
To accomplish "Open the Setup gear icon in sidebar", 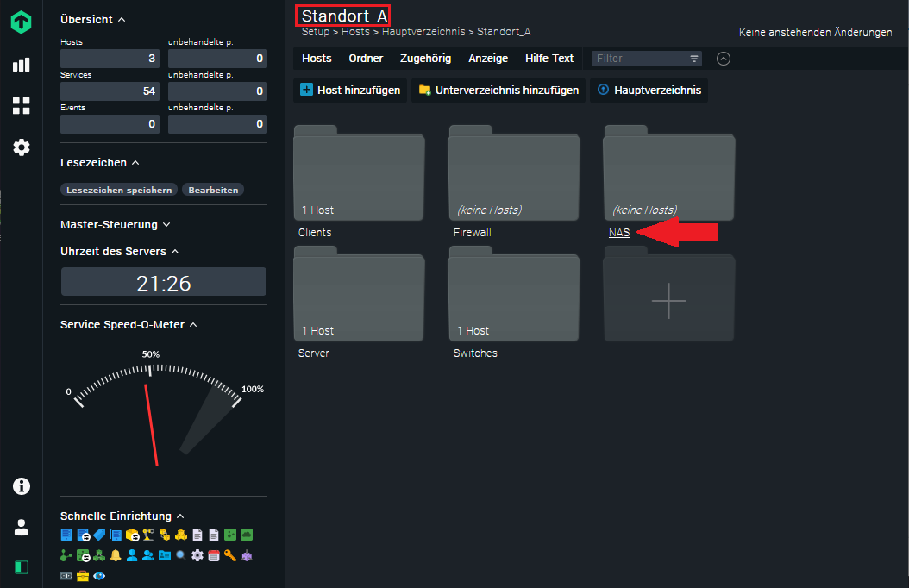I will 21,147.
